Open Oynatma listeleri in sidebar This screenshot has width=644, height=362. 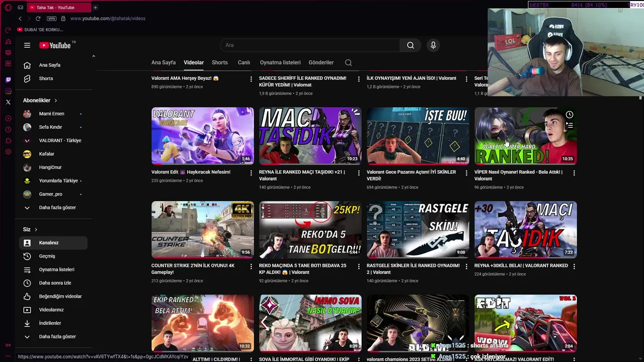[53, 269]
